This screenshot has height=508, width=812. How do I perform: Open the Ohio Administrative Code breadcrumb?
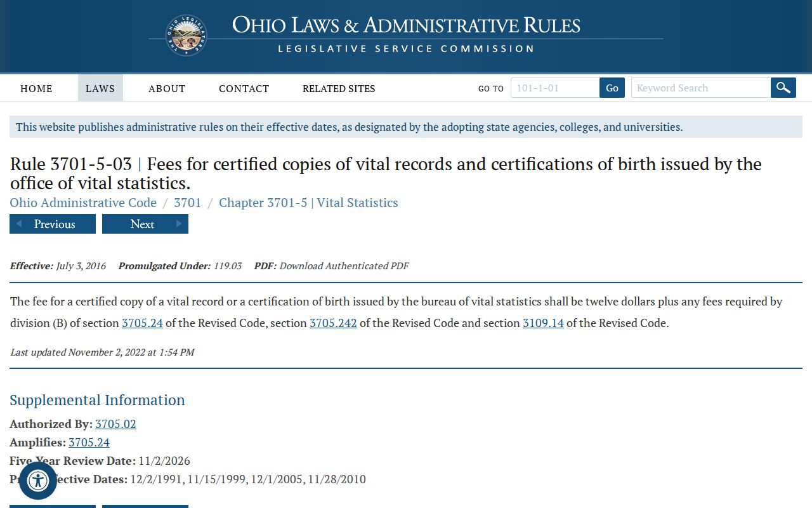[83, 203]
